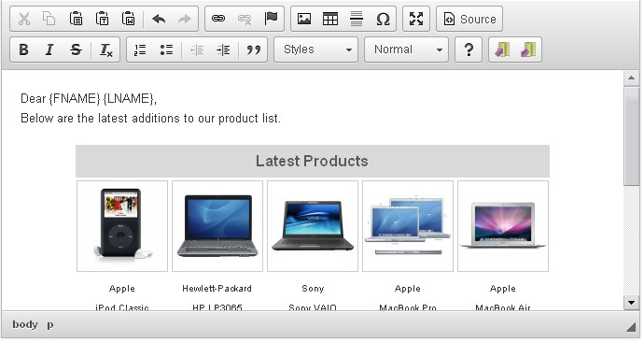Select Paste from Word icon

(x=129, y=19)
